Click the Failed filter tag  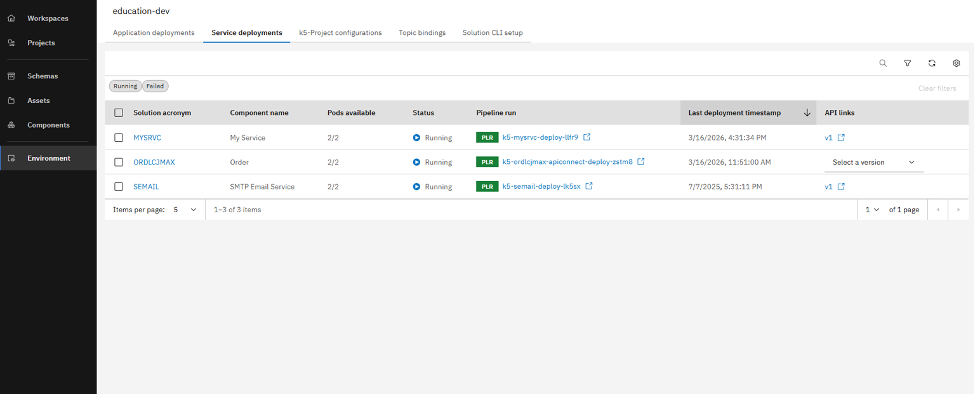(x=155, y=86)
